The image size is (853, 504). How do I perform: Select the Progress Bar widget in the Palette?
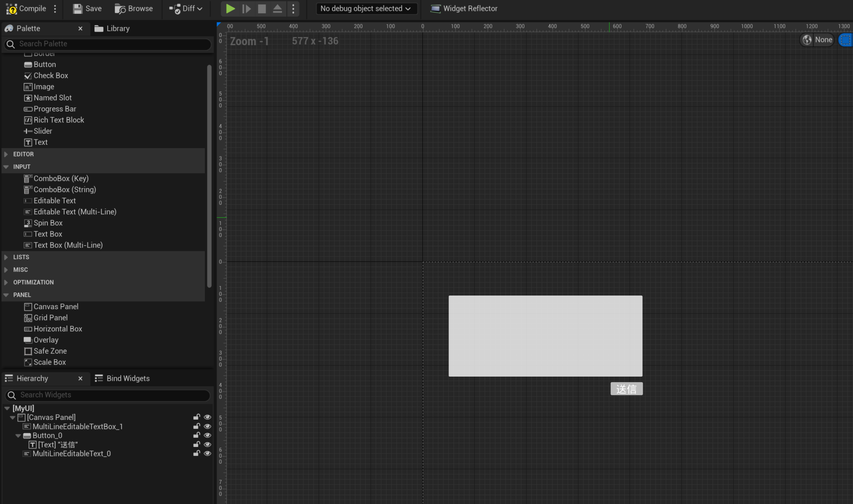[x=55, y=109]
